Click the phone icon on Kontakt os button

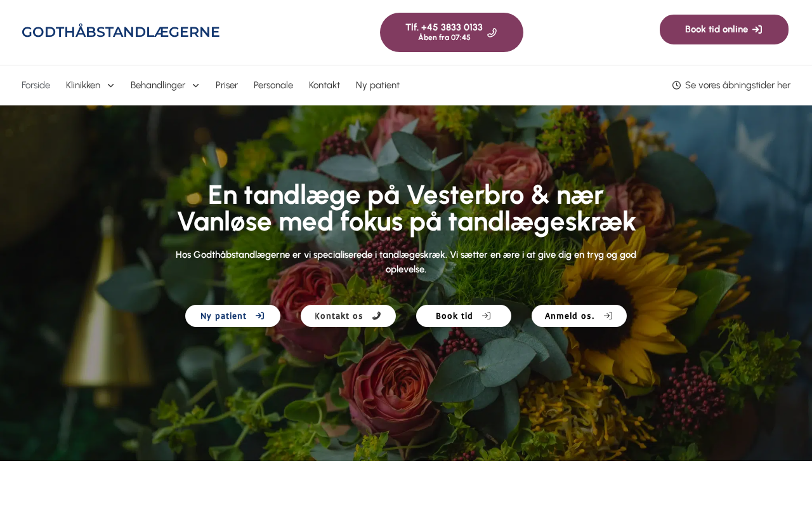coord(376,316)
